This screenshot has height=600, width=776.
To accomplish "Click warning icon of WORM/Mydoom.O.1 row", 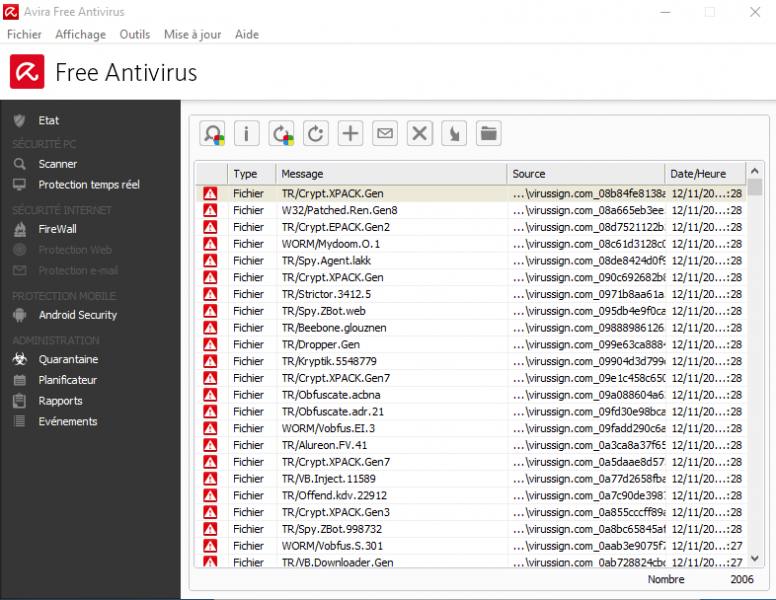I will tap(210, 244).
